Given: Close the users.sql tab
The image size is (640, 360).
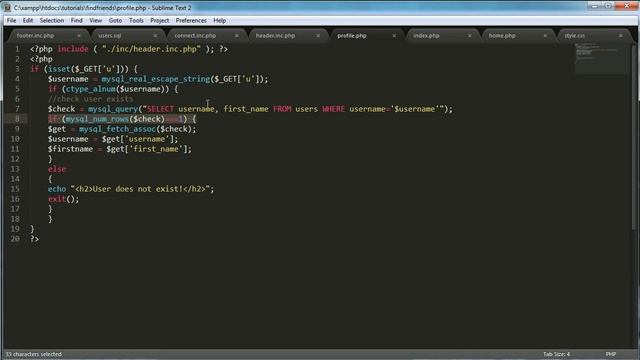Looking at the screenshot, I should (155, 36).
